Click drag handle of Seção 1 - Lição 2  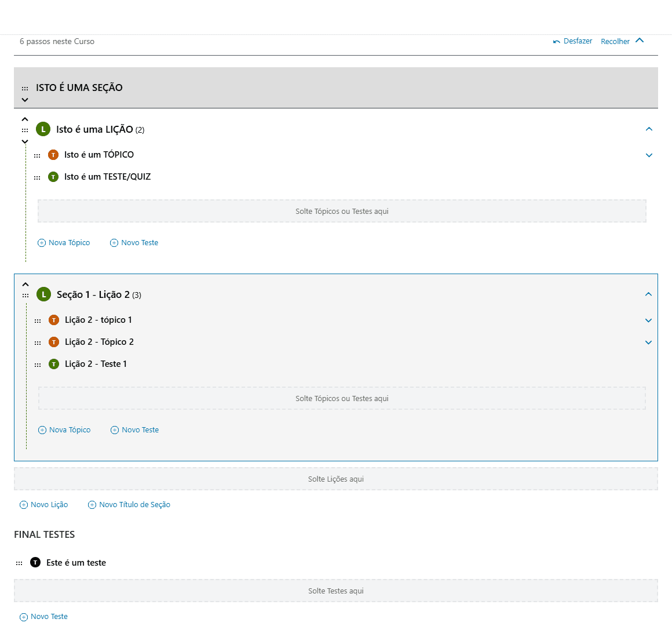25,295
